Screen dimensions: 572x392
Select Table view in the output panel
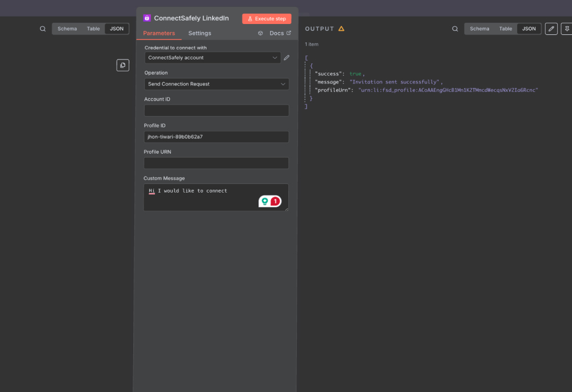(506, 28)
